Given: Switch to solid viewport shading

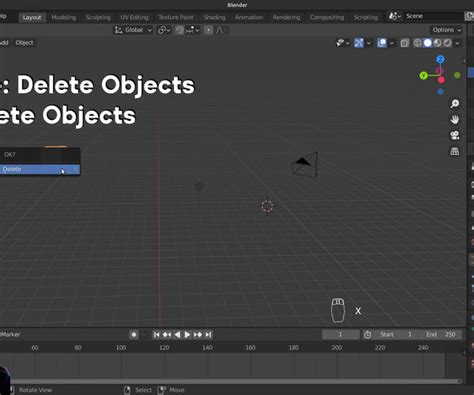Looking at the screenshot, I should click(427, 43).
